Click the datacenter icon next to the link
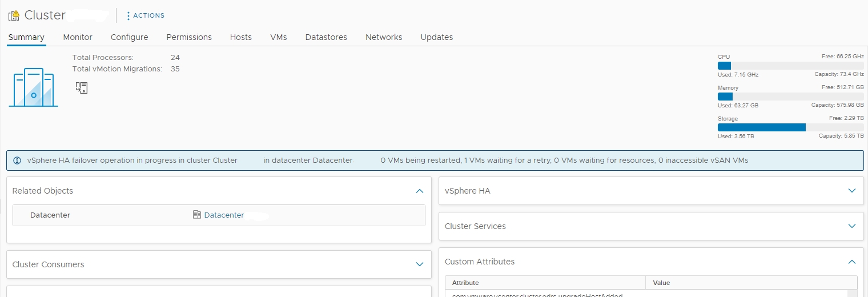Screen dimensions: 868x297 coord(197,215)
